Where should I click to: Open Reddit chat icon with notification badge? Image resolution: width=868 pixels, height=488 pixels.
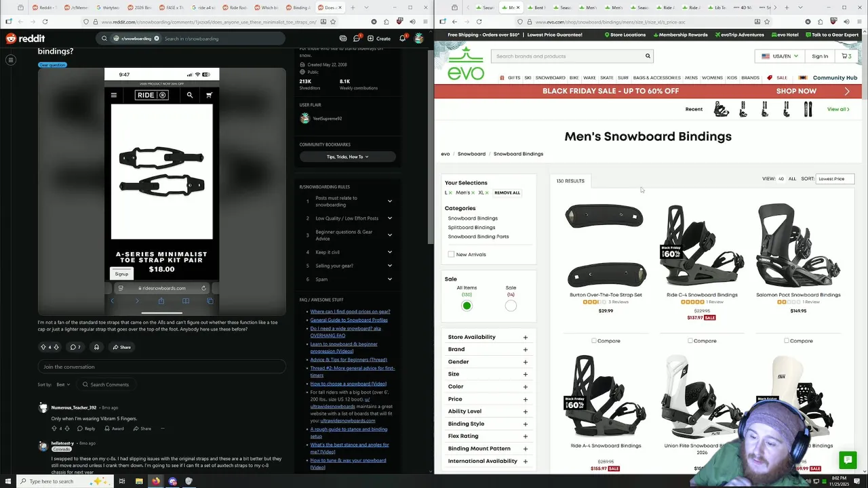point(357,39)
